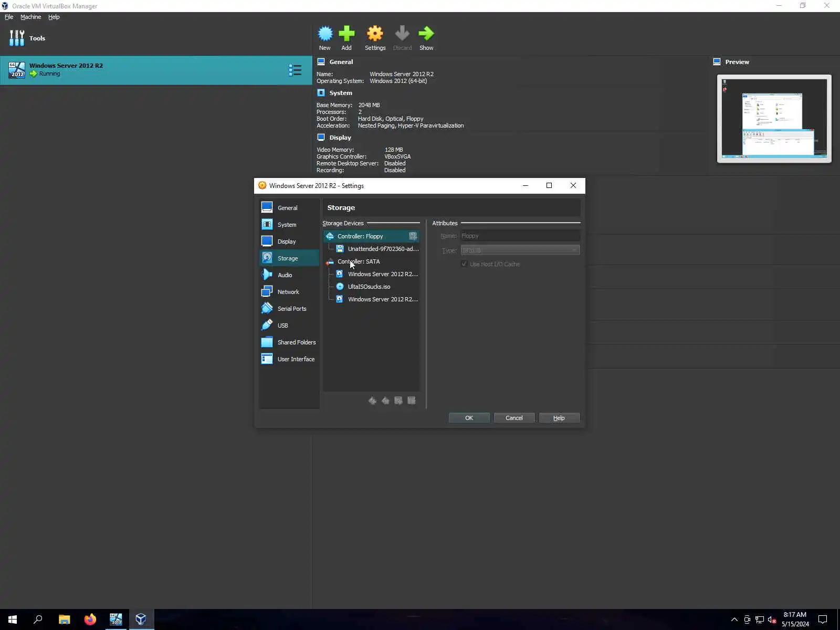This screenshot has width=840, height=630.
Task: Click the network icon in the system tray
Action: tap(760, 619)
